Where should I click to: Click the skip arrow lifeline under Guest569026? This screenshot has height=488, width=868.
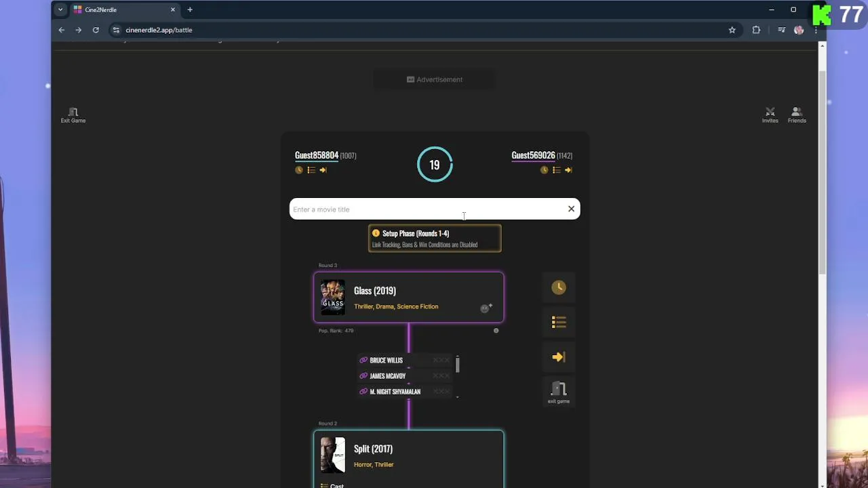[x=568, y=170]
